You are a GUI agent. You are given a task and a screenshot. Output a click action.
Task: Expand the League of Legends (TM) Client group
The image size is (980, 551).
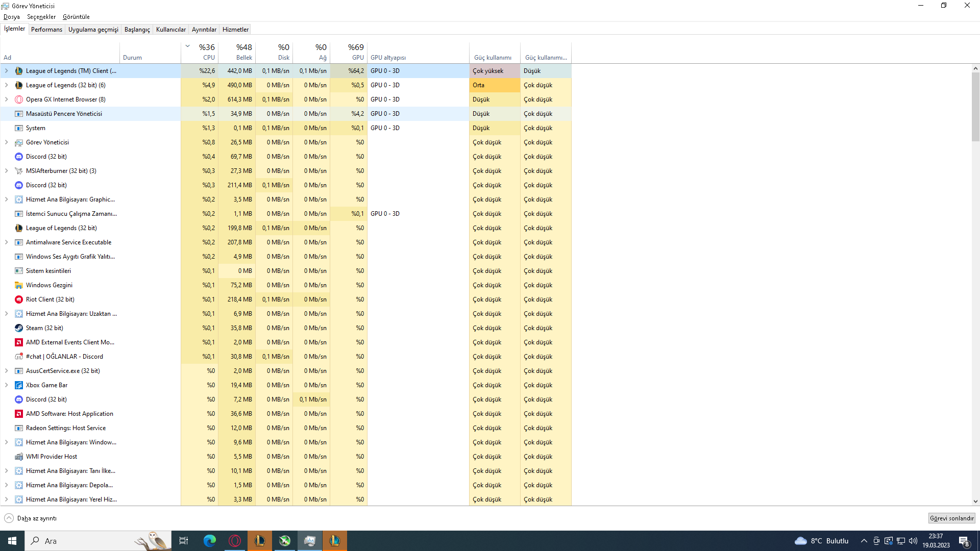tap(7, 71)
